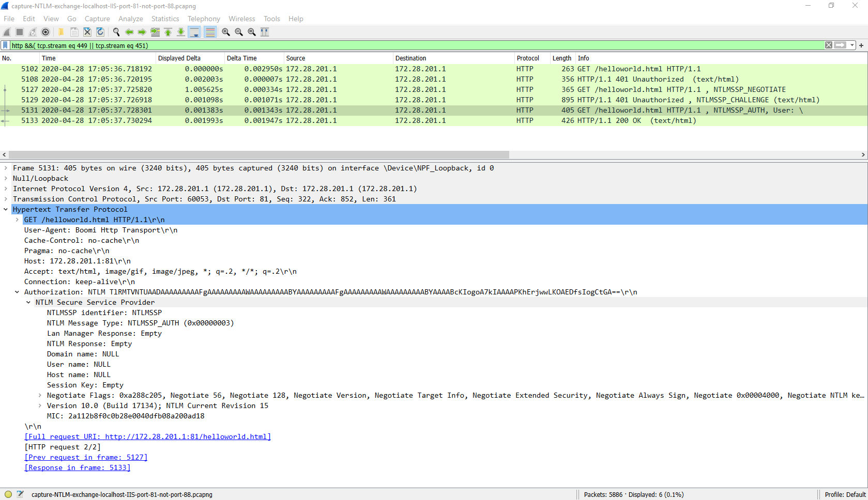Go to the last packet
Screen dimensions: 868x500
pyautogui.click(x=180, y=32)
